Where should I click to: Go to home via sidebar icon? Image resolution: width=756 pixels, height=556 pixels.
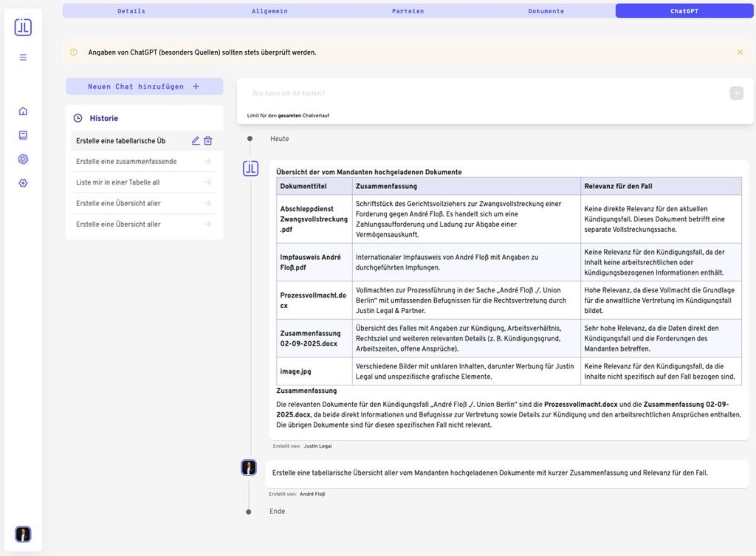point(23,111)
